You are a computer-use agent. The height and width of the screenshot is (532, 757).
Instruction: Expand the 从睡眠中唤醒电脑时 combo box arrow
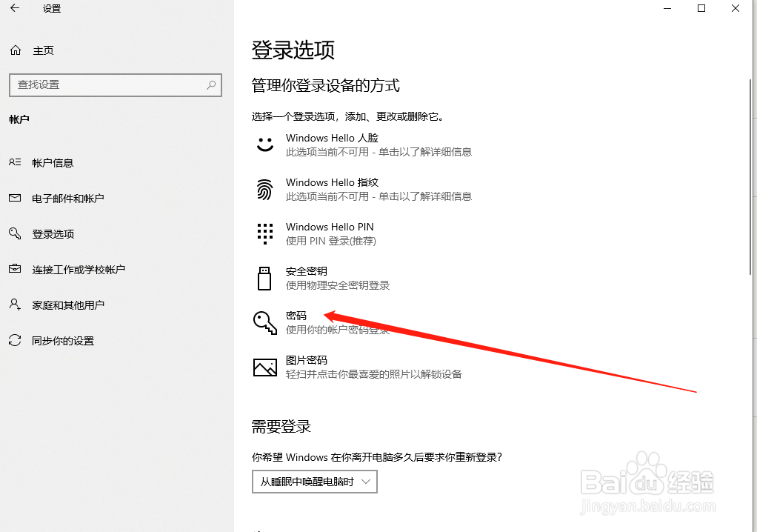[368, 482]
